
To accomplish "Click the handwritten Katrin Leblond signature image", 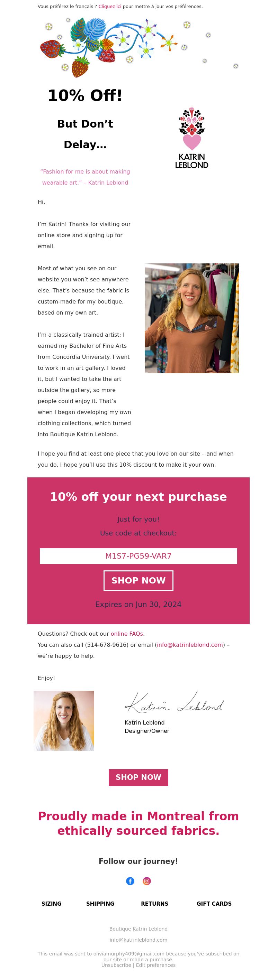I will pyautogui.click(x=174, y=702).
